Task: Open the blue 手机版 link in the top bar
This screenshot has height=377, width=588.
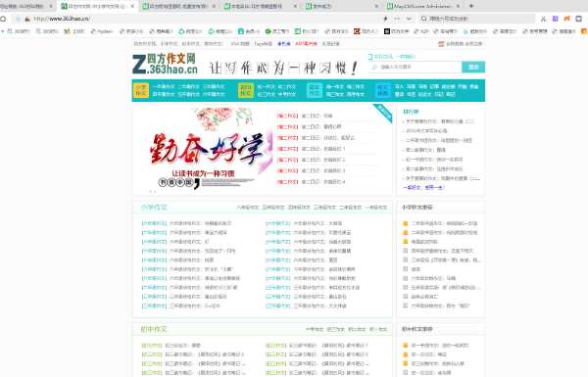Action: [x=284, y=44]
